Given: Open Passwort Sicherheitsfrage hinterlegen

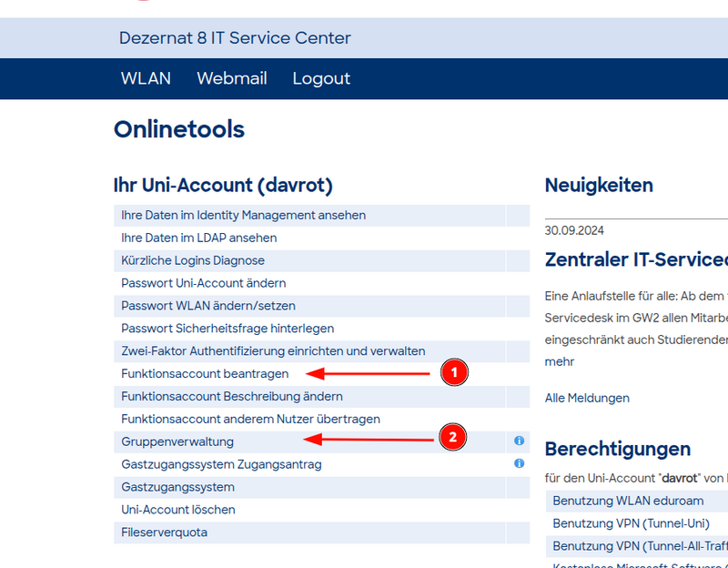Looking at the screenshot, I should [227, 328].
